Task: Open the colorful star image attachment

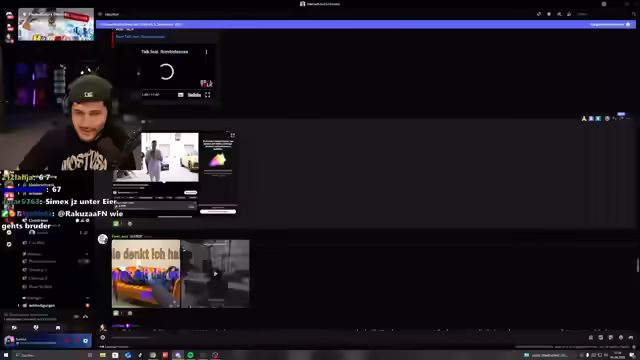Action: click(218, 160)
